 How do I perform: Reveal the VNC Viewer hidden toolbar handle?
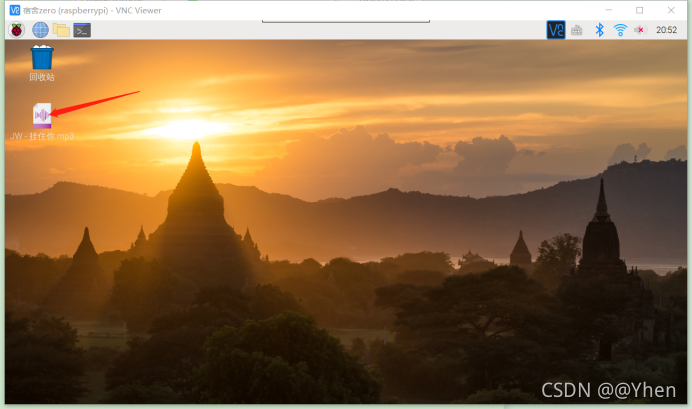point(346,21)
